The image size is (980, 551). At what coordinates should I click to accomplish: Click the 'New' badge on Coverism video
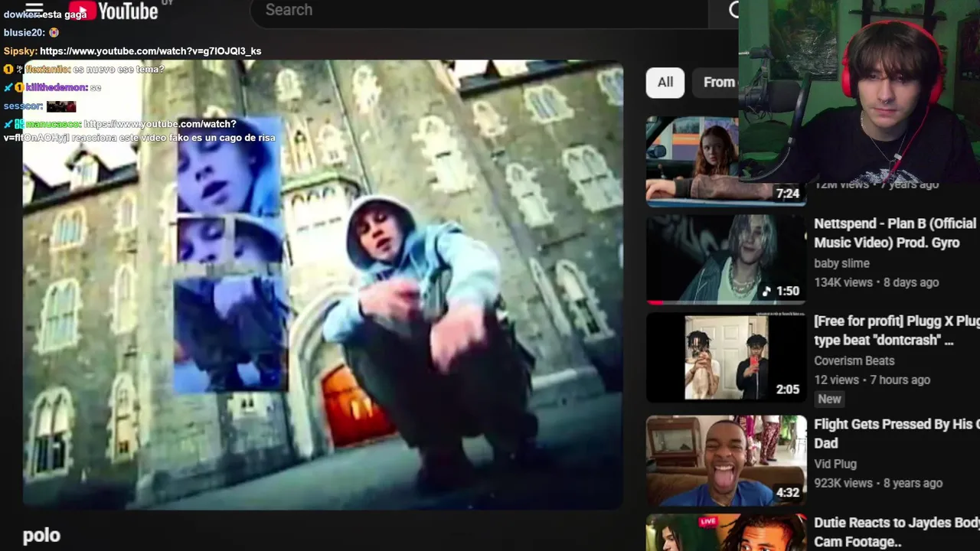pos(829,399)
